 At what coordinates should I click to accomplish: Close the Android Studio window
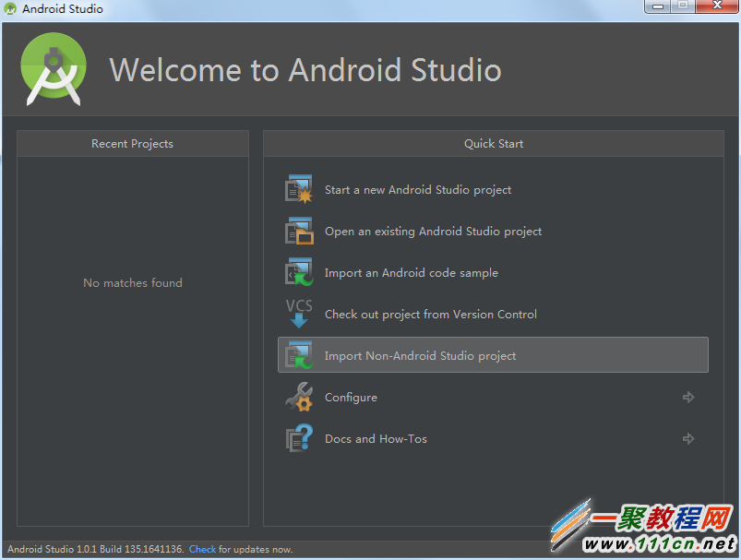[x=717, y=6]
